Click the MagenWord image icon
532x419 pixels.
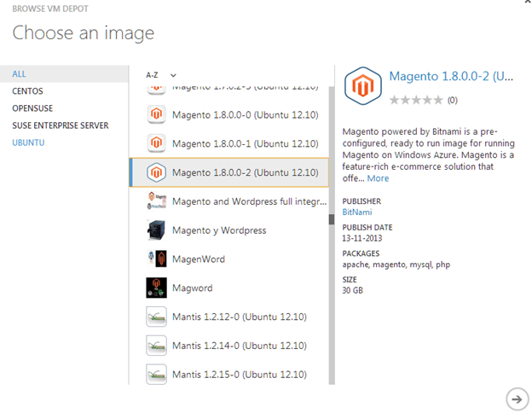pos(155,259)
